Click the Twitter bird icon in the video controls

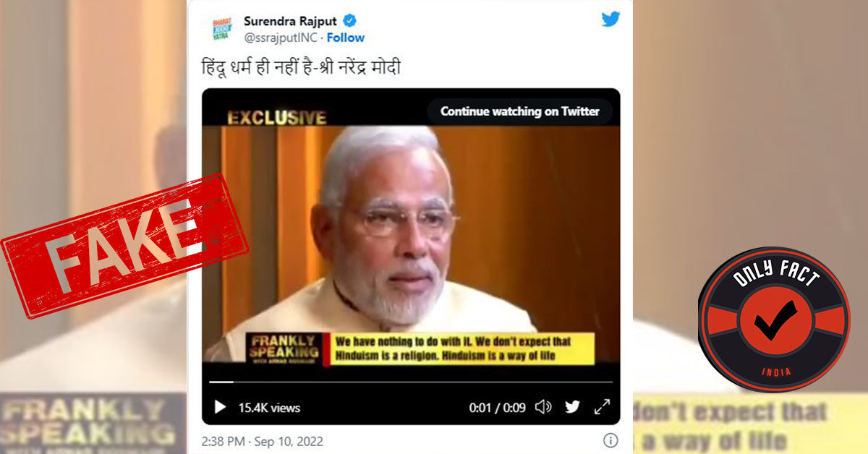(572, 407)
